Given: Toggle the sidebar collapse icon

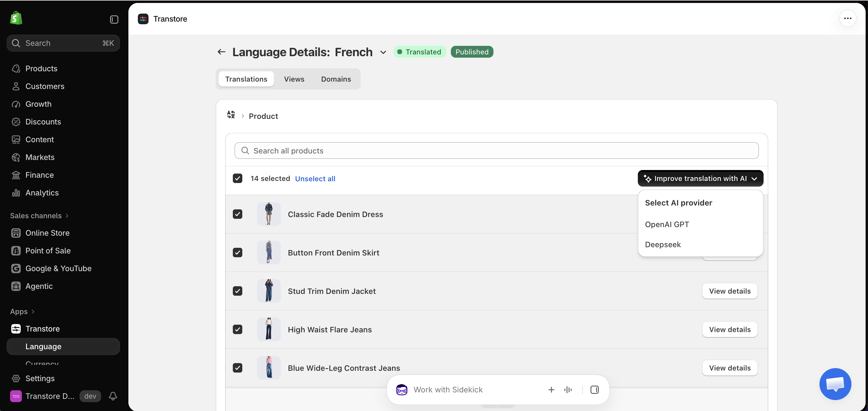Looking at the screenshot, I should [114, 20].
